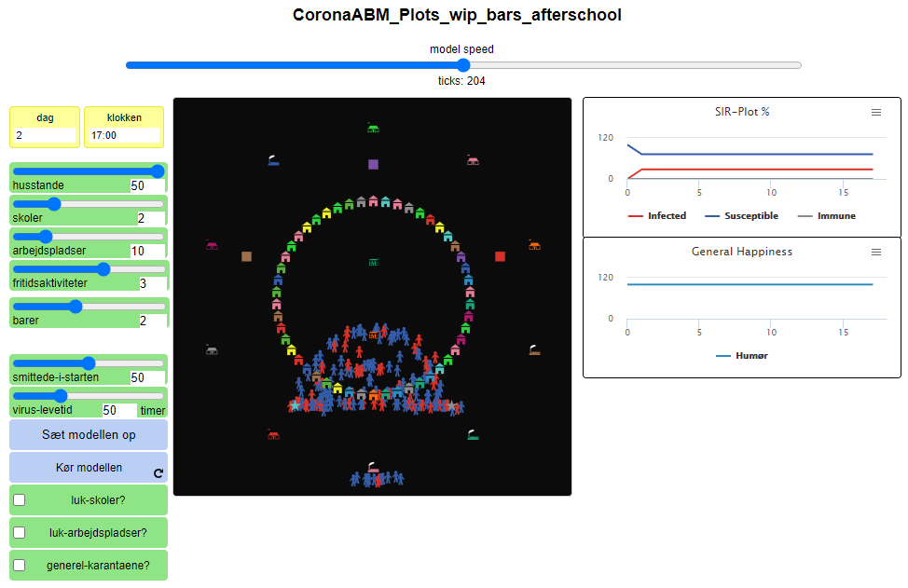Check the generel-karantaene? option
This screenshot has height=588, width=908.
point(19,565)
